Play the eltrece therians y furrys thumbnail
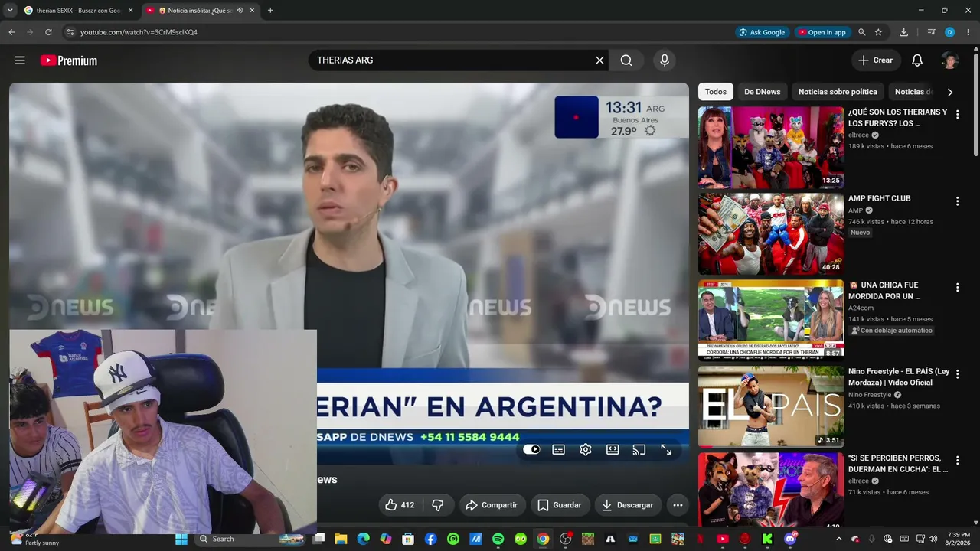This screenshot has height=551, width=980. (771, 147)
